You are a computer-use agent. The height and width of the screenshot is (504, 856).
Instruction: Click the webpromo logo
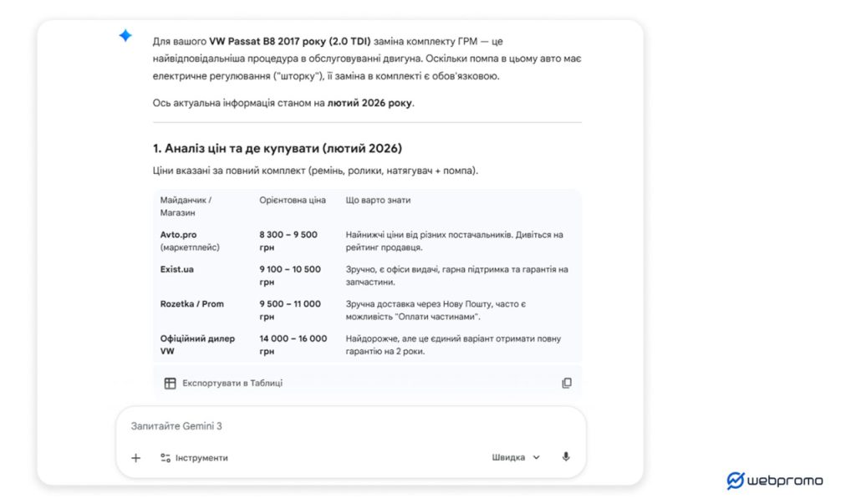(774, 481)
